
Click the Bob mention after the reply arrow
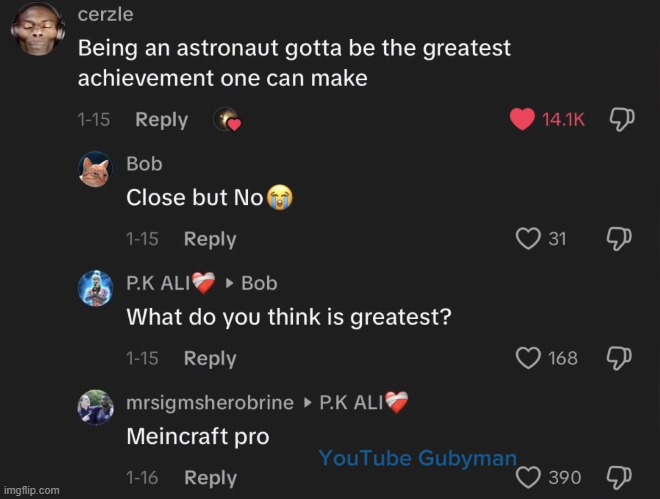coord(259,284)
